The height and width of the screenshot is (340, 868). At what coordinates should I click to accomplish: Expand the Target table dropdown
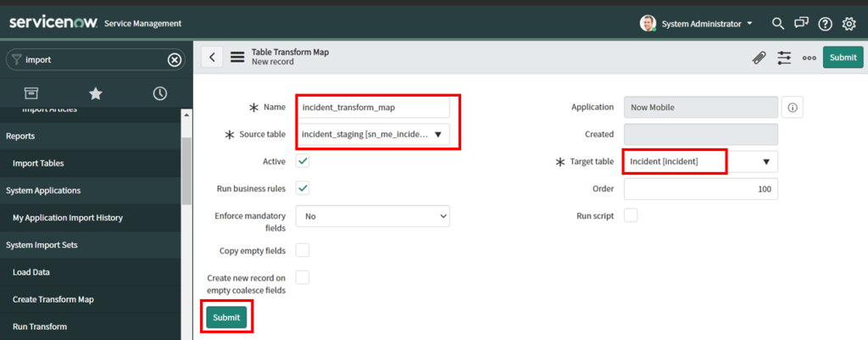pyautogui.click(x=765, y=161)
